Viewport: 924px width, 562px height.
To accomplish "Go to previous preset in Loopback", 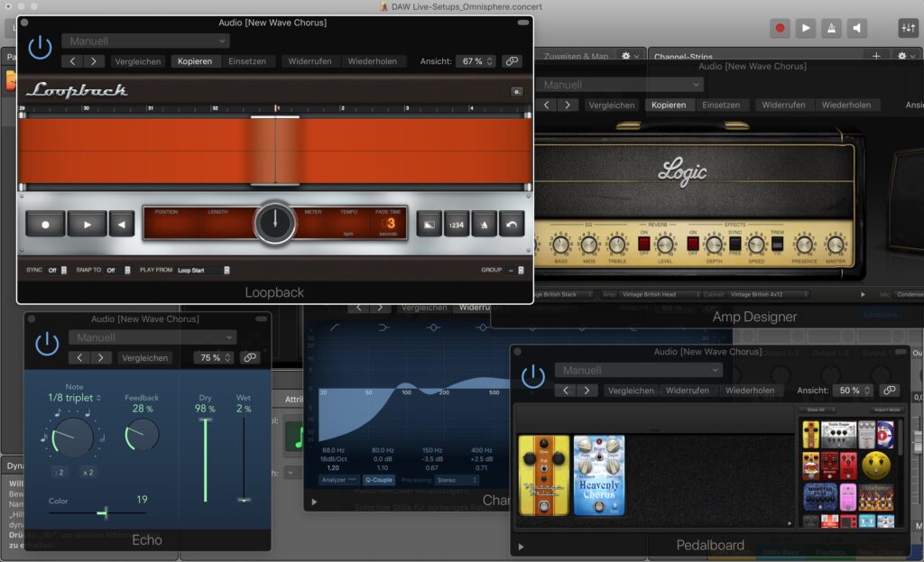I will pos(72,61).
